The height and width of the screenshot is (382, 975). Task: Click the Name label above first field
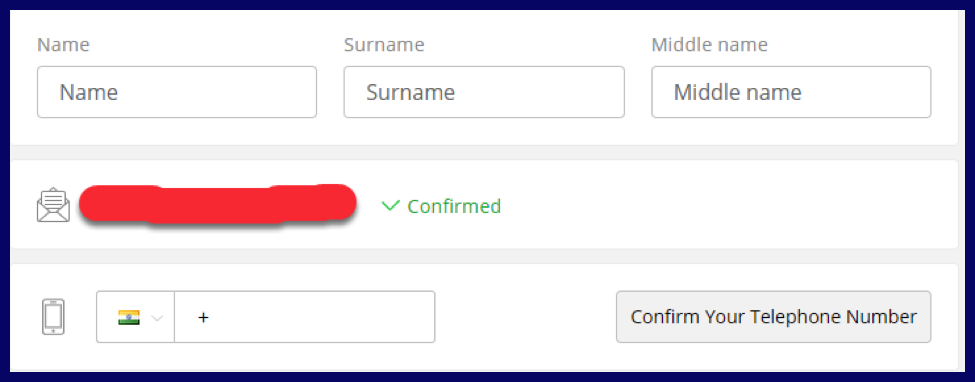point(63,45)
